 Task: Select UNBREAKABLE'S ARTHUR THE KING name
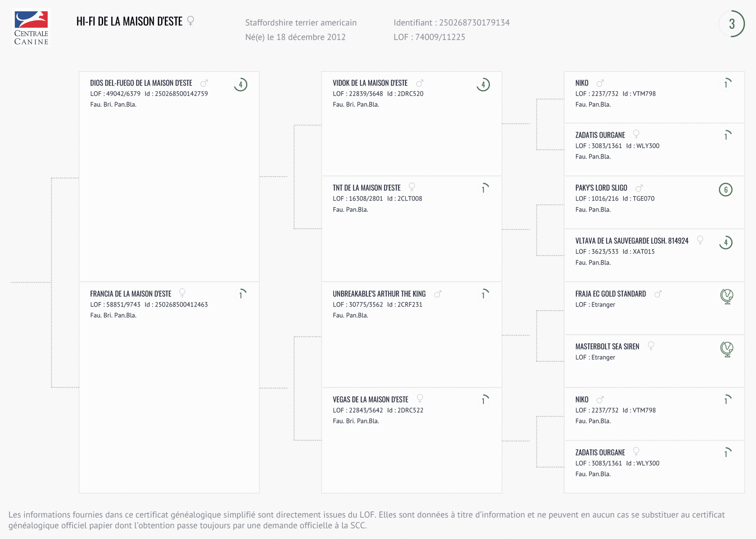coord(379,294)
